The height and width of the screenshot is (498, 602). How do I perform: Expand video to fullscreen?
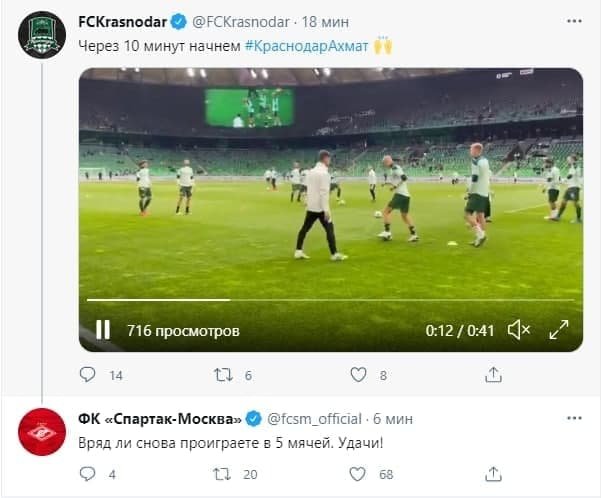(x=560, y=329)
